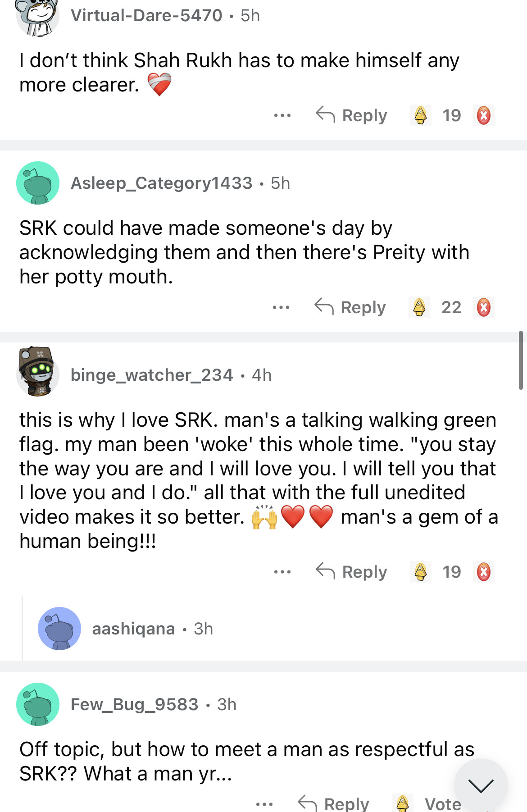Image resolution: width=527 pixels, height=812 pixels.
Task: Open Asleep_Category1433's avatar profile
Action: pos(38,183)
